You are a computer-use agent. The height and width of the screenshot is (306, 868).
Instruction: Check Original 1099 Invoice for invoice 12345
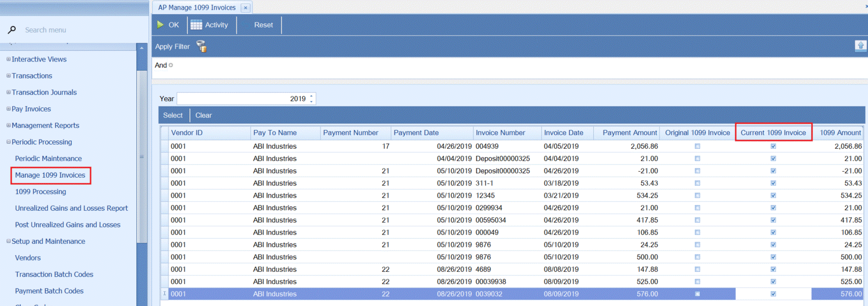[x=698, y=196]
